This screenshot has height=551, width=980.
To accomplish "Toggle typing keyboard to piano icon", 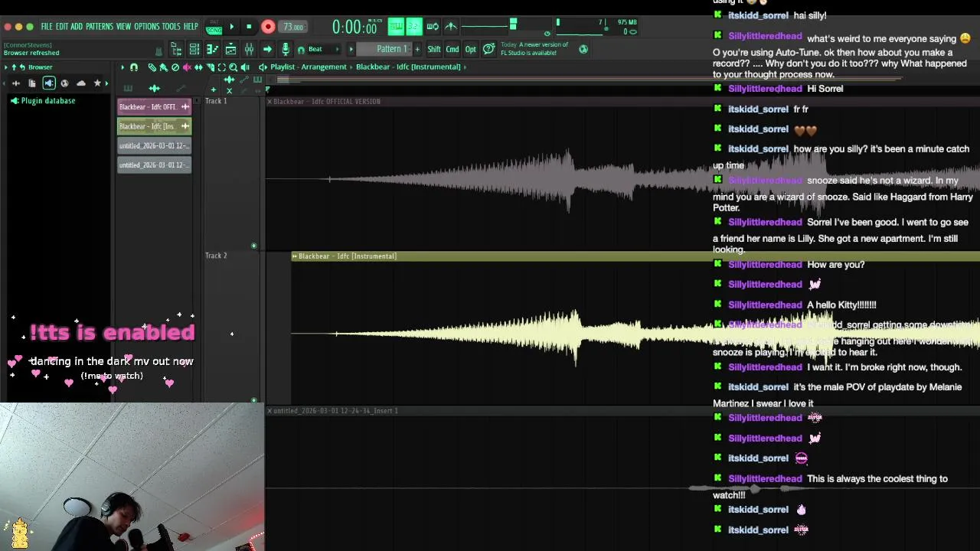I will pyautogui.click(x=397, y=27).
